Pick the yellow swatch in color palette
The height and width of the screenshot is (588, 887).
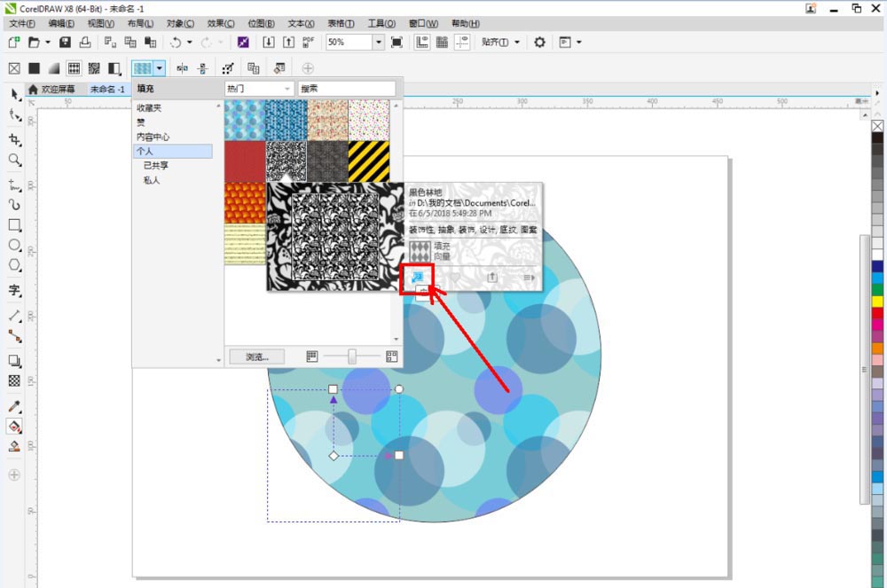point(877,302)
